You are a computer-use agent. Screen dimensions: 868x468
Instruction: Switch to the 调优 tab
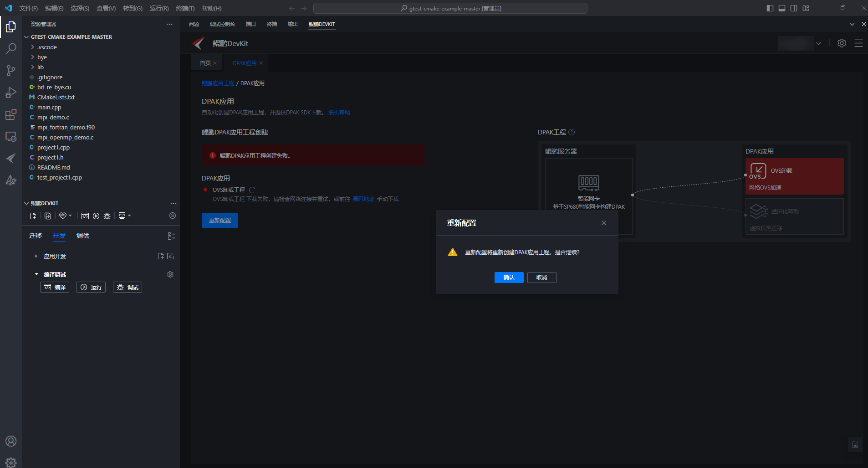point(83,236)
